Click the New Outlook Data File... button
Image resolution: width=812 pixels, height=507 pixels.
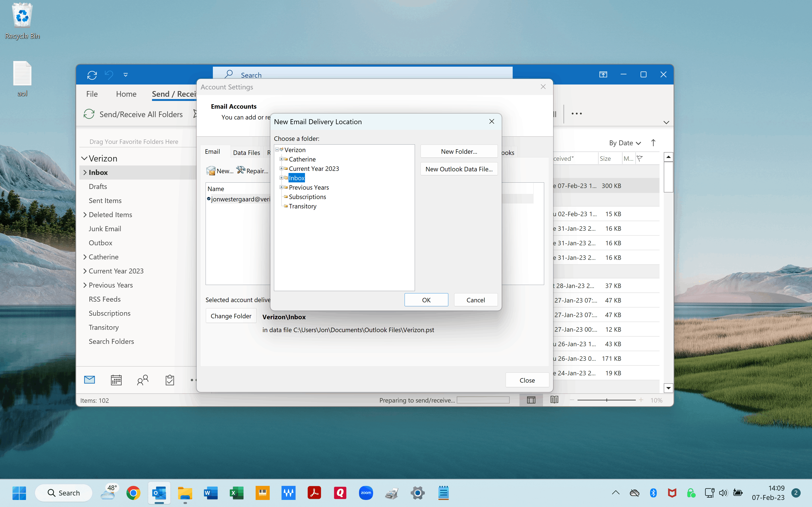coord(459,169)
